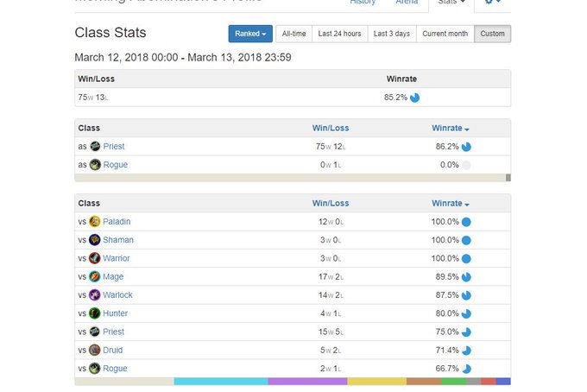Click the Druid class icon

click(95, 350)
